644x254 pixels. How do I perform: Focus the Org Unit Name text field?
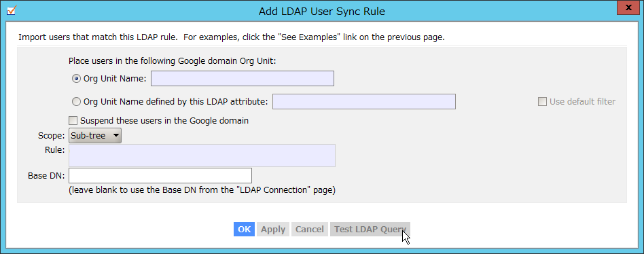[x=243, y=78]
